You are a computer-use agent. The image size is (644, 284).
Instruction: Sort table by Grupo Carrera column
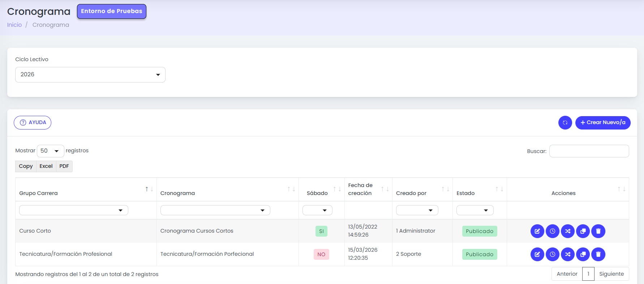coord(86,190)
